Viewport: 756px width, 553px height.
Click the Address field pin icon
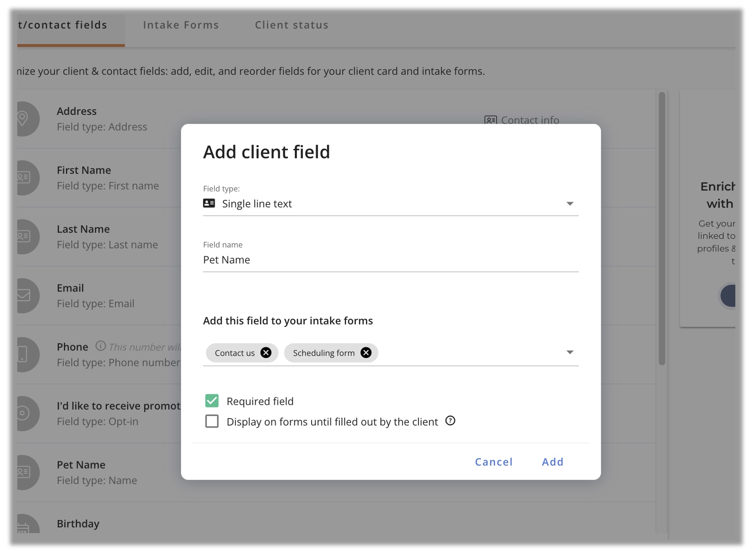(22, 118)
